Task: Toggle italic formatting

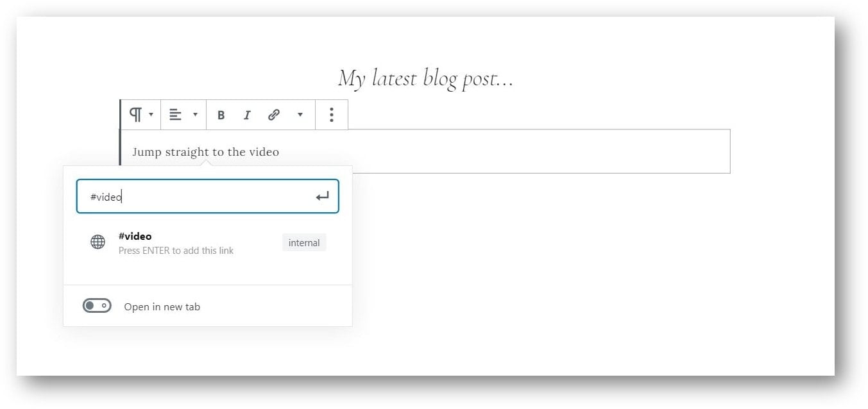Action: coord(247,115)
